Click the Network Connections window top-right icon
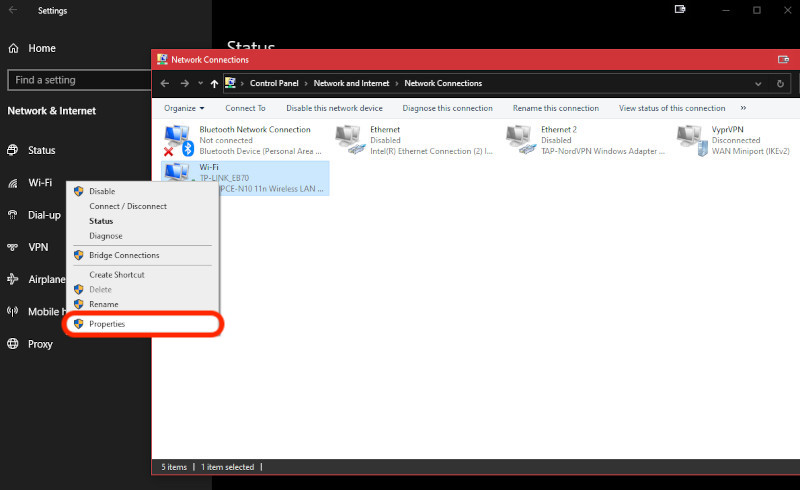Image resolution: width=800 pixels, height=490 pixels. coord(783,60)
